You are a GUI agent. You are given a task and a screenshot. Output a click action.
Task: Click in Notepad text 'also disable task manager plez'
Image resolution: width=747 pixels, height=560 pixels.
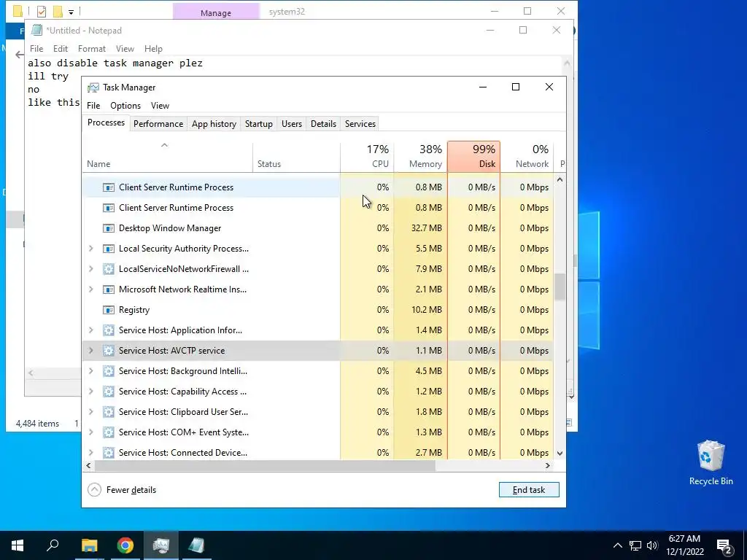pos(115,63)
